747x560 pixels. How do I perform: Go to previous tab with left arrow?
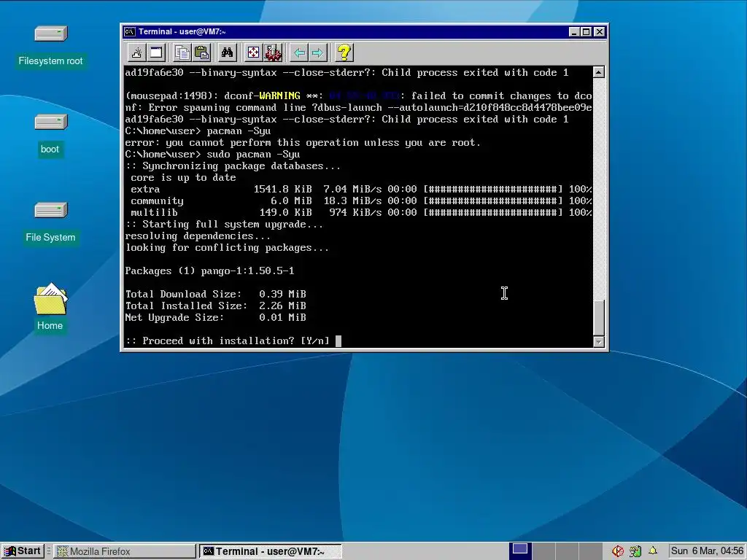click(x=299, y=52)
